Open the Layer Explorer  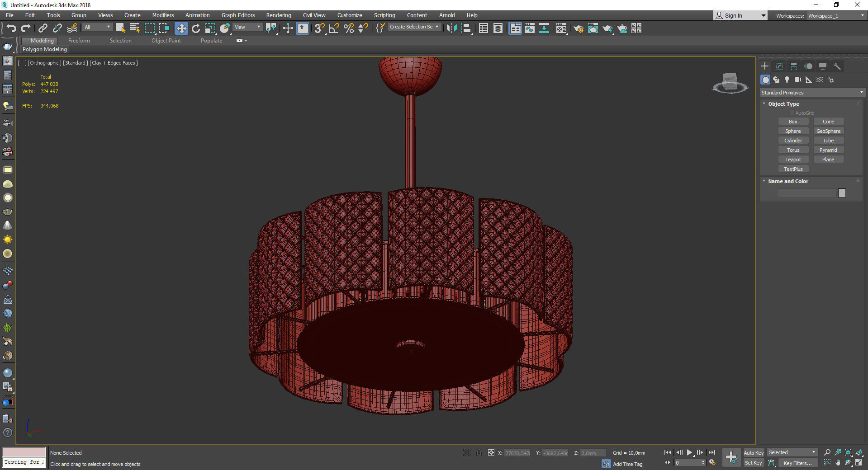coord(498,28)
